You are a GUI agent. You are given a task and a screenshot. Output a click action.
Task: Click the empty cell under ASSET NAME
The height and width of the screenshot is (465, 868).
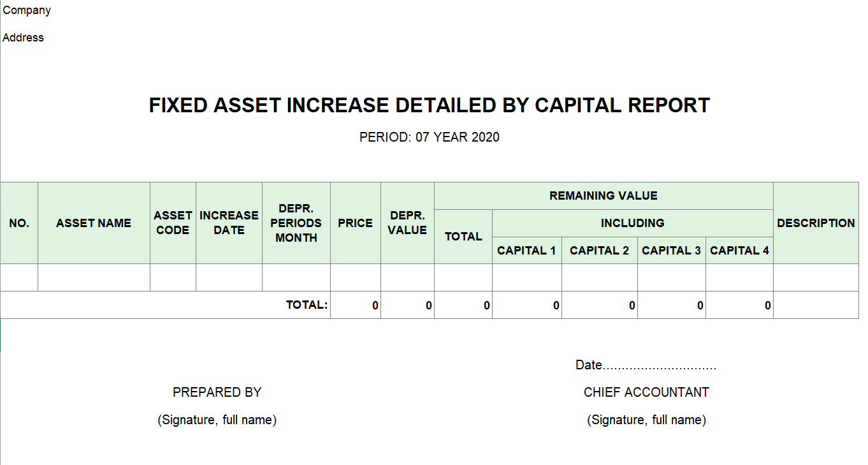(x=94, y=277)
